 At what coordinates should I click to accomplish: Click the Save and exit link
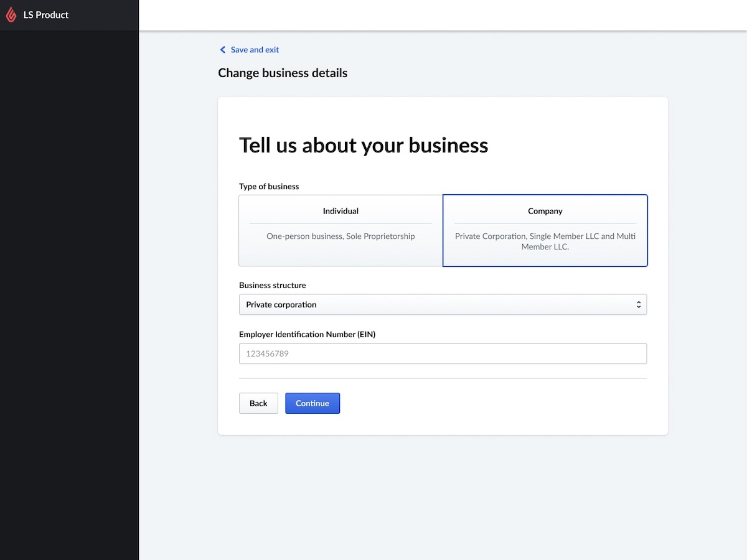click(x=254, y=49)
